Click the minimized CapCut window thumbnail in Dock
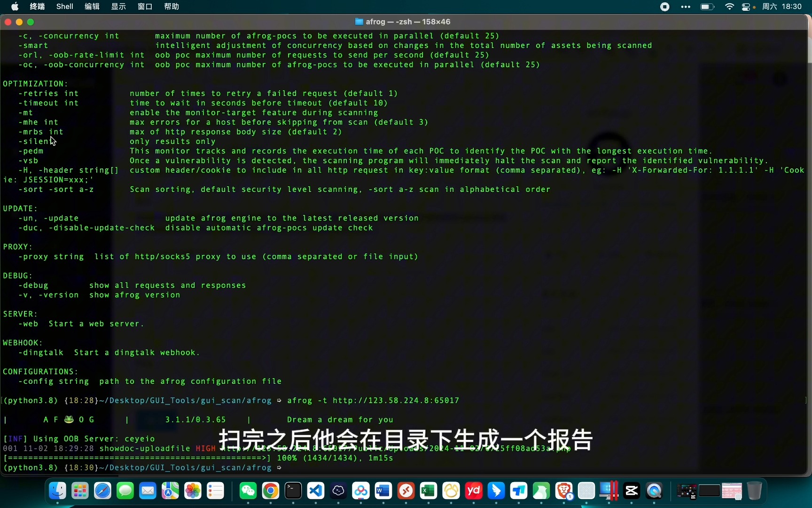Image resolution: width=812 pixels, height=508 pixels. pos(687,491)
